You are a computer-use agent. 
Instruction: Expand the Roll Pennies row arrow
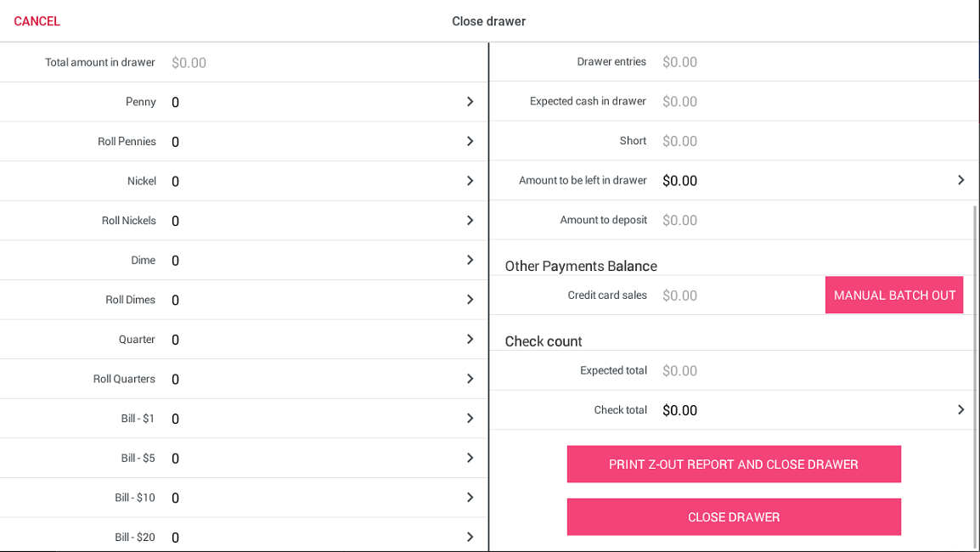[x=470, y=141]
